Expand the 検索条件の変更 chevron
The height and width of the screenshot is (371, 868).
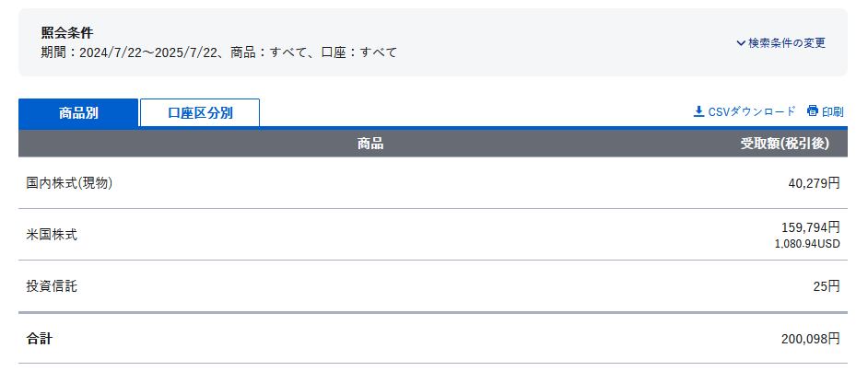[741, 43]
